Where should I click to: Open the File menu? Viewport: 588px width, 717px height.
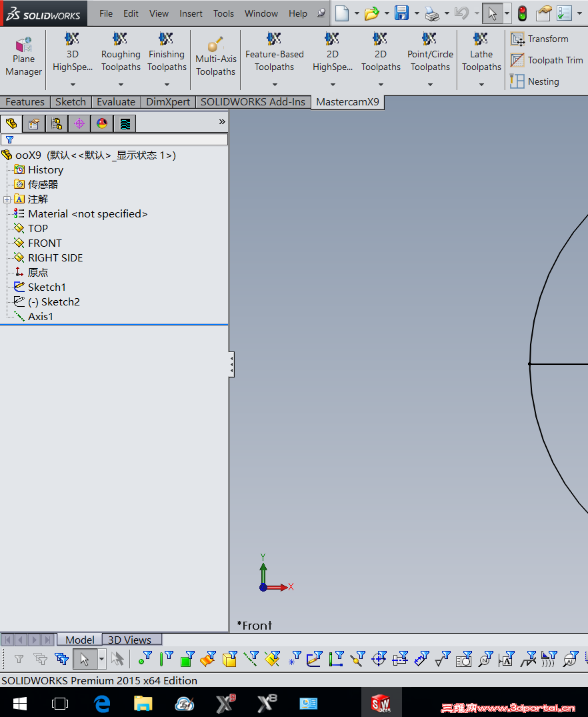tap(105, 14)
